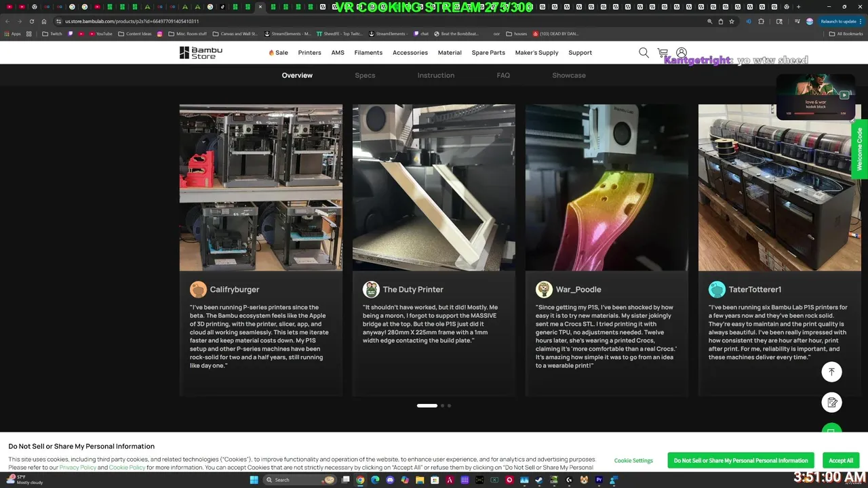
Task: Open the Spare Parts menu
Action: coord(488,53)
